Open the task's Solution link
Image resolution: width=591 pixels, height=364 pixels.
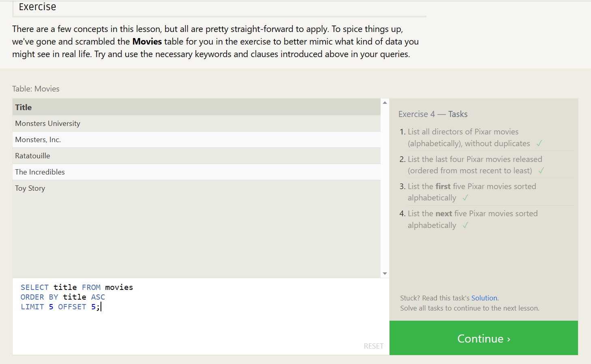click(484, 298)
